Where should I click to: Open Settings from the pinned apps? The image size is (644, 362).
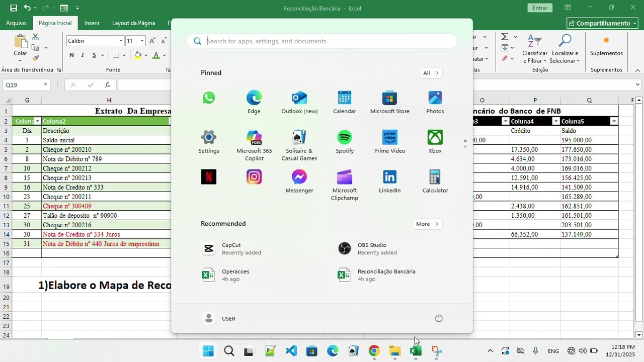coord(209,142)
